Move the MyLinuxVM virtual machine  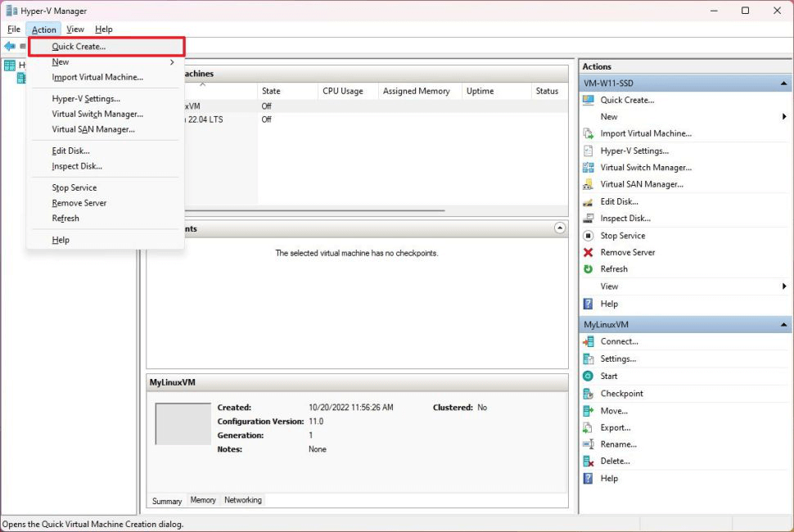(611, 410)
